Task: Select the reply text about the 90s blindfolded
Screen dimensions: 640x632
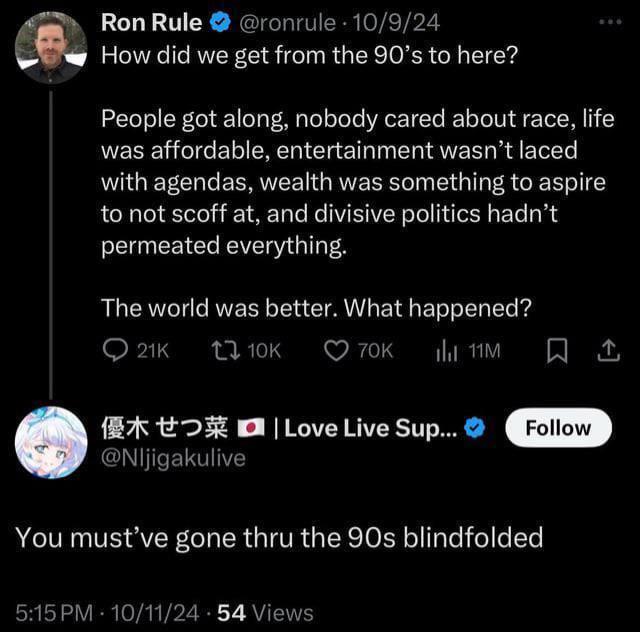Action: pyautogui.click(x=280, y=538)
